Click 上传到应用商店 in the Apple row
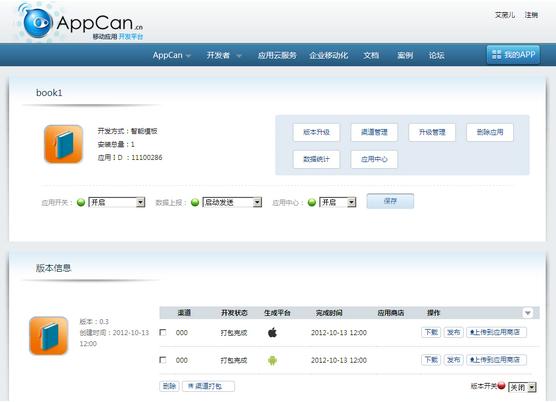The image size is (556, 402). pos(496,332)
